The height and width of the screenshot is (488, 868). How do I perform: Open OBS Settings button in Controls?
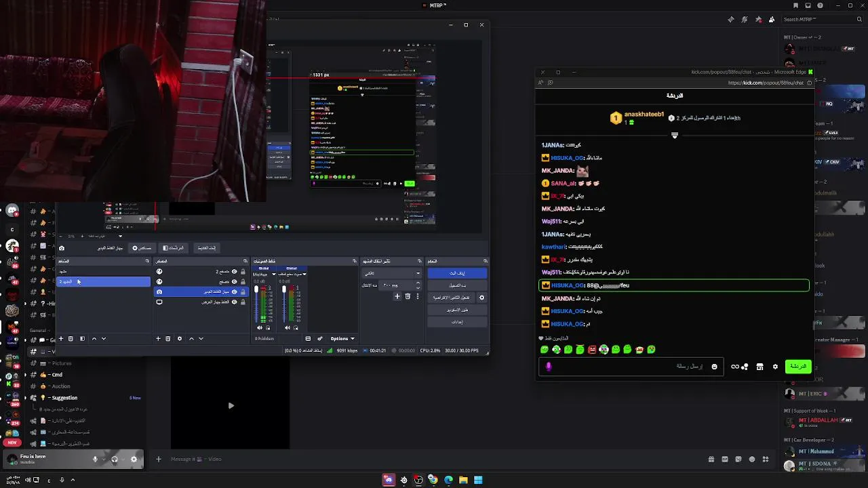click(457, 322)
